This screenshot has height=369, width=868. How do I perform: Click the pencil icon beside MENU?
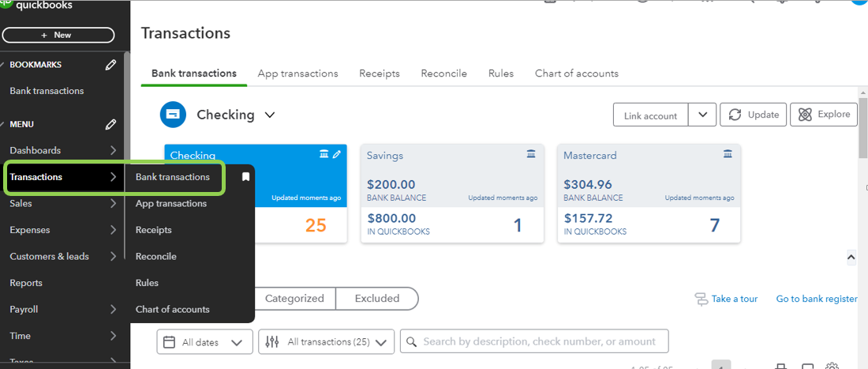pos(111,124)
